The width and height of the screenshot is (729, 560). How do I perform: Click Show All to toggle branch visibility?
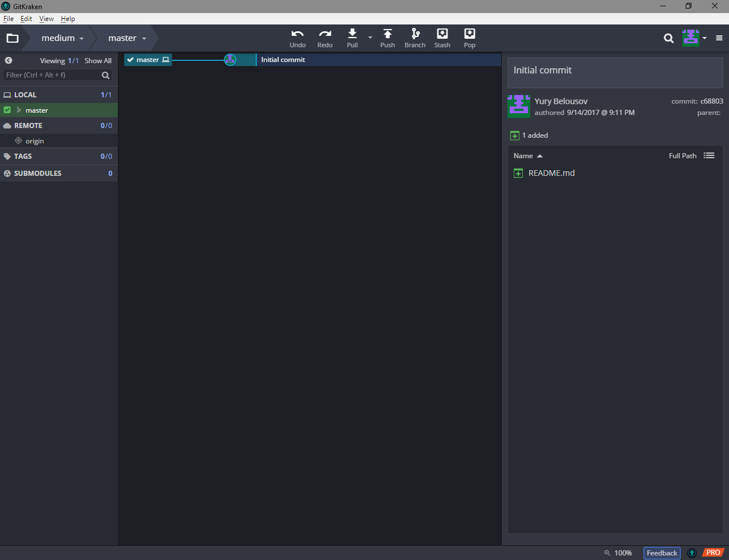pyautogui.click(x=97, y=60)
